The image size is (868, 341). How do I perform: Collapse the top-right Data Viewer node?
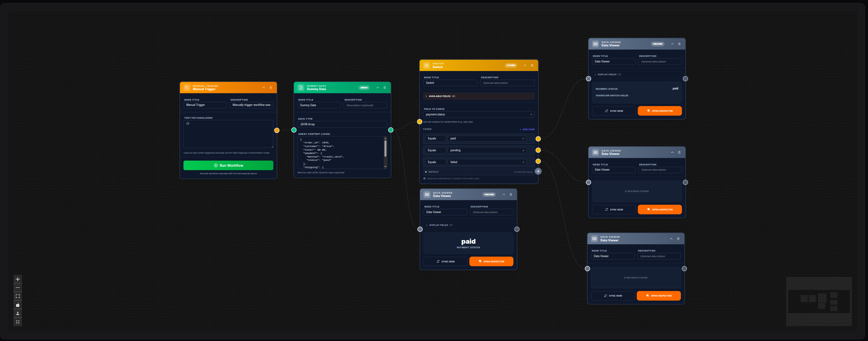(x=672, y=44)
